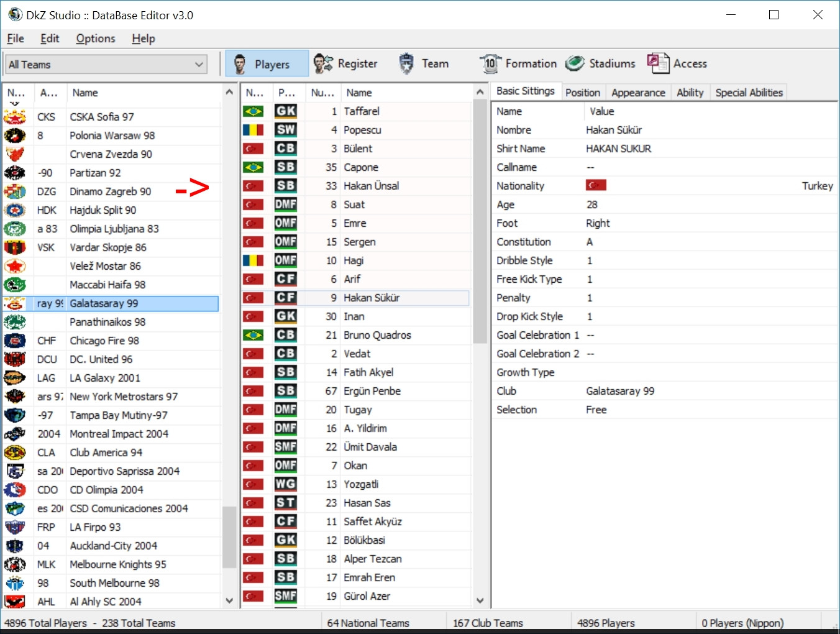Click the CSKA Sofia 97 team crest
Screen dimensions: 840x634
[15, 117]
